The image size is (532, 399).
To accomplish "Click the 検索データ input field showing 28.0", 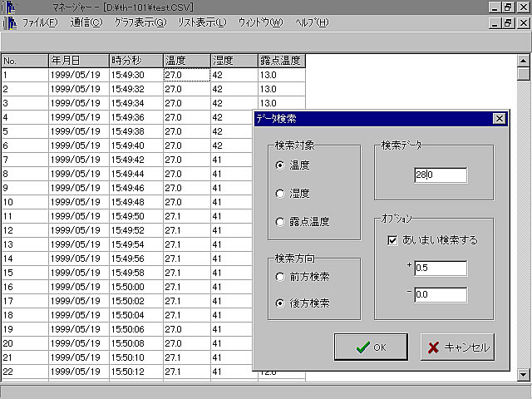I will click(x=441, y=175).
